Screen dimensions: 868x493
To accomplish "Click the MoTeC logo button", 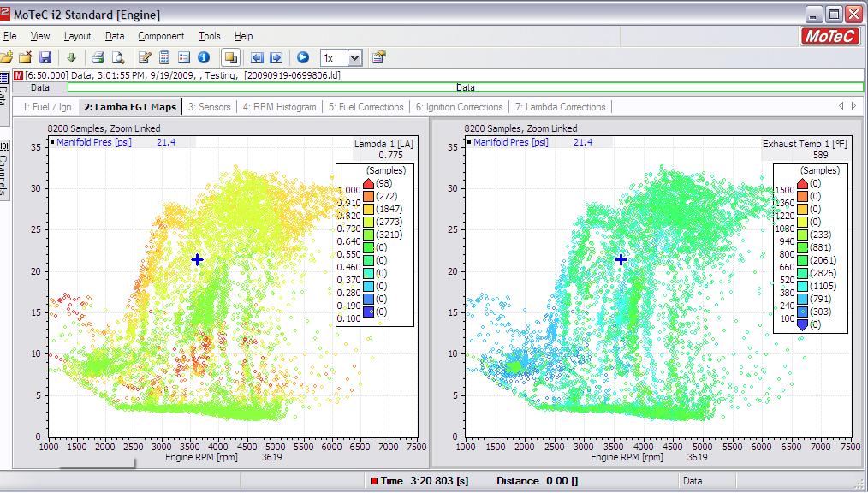I will [829, 37].
